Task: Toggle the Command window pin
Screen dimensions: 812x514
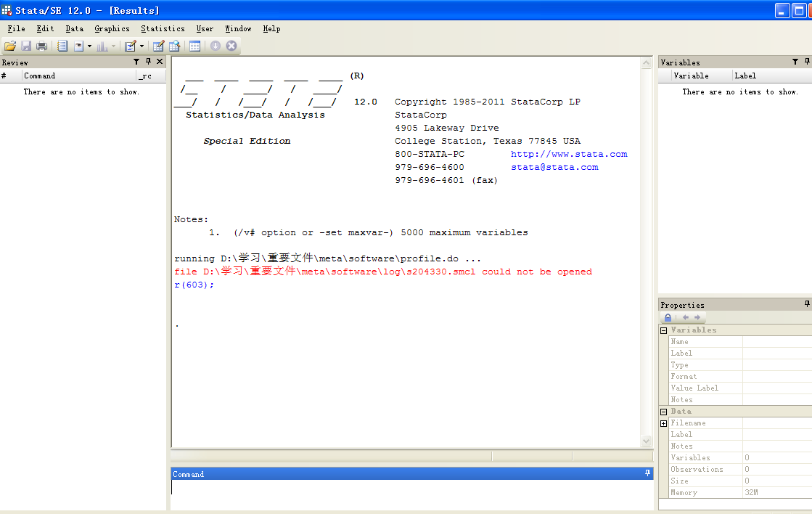Action: pos(647,473)
